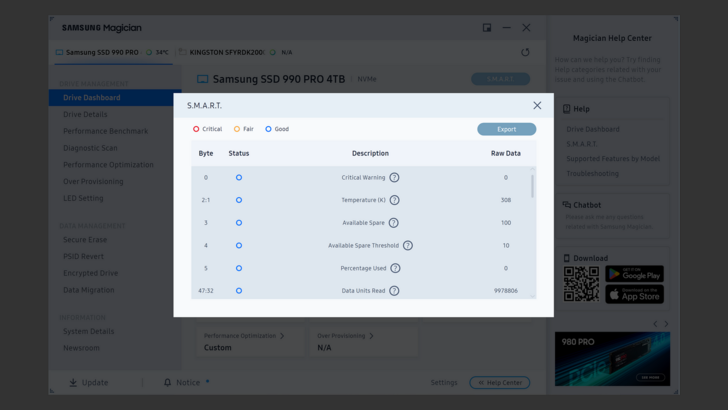
Task: Click the Update download icon
Action: pos(73,382)
